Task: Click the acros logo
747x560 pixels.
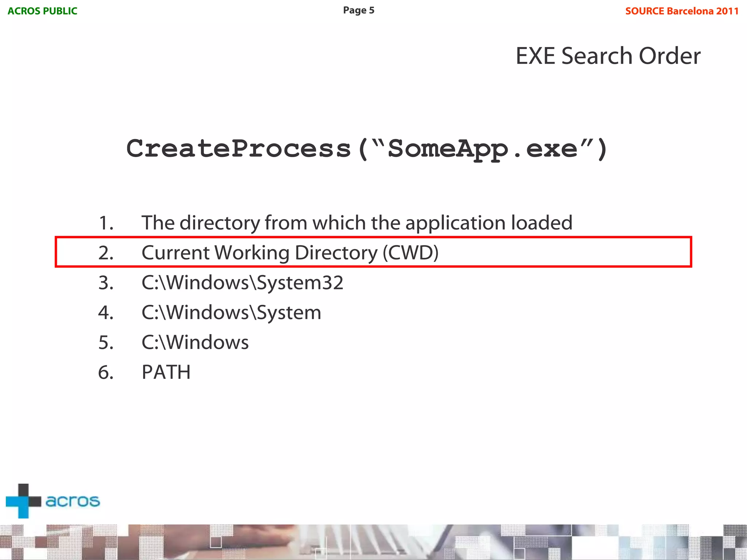Action: coord(53,501)
